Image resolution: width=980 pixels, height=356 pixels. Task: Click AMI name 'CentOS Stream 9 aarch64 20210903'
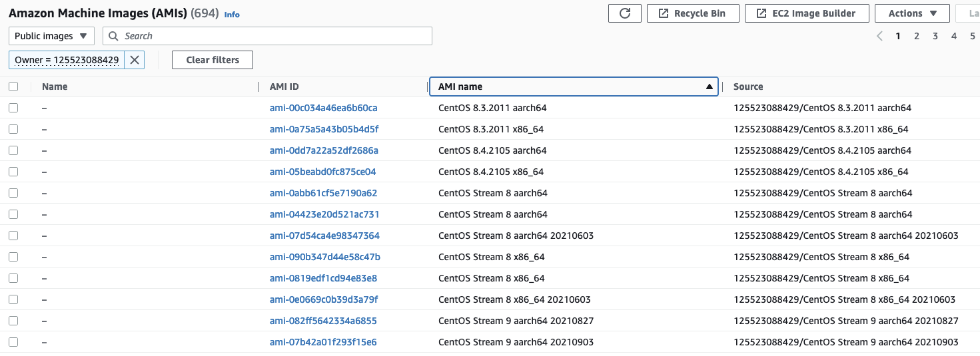tap(516, 342)
